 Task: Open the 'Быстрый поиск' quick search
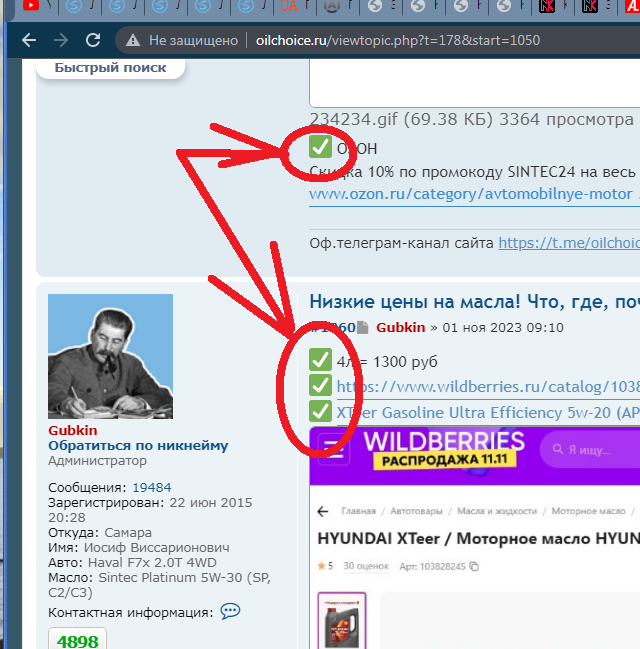[x=110, y=67]
